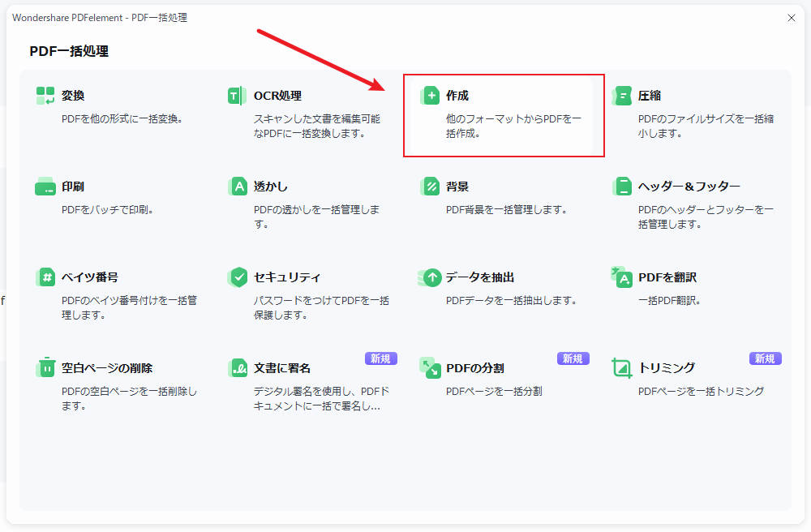Open the ヘッダー＆フッター tool icon
Screen dimensions: 811x532
pos(622,186)
